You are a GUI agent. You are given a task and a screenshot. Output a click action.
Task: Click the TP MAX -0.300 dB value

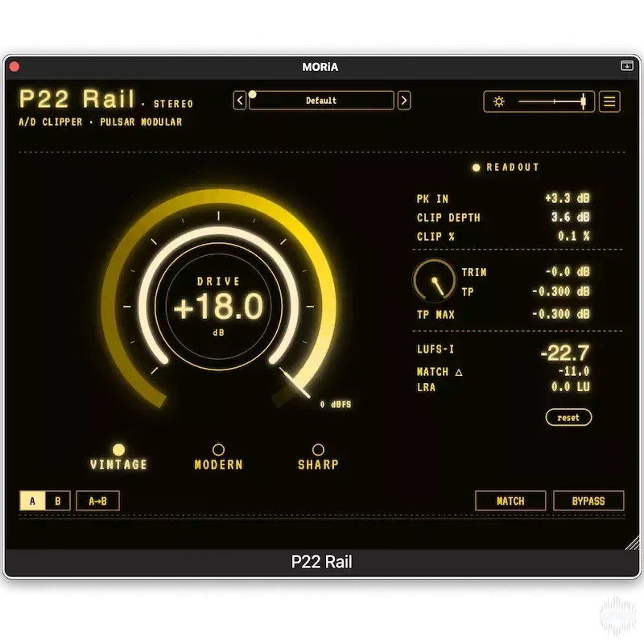561,314
